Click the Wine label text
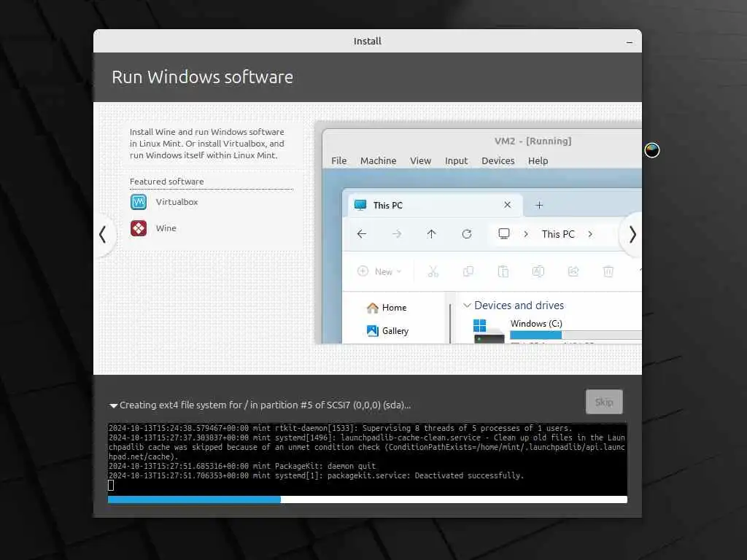The image size is (747, 560). (x=166, y=228)
